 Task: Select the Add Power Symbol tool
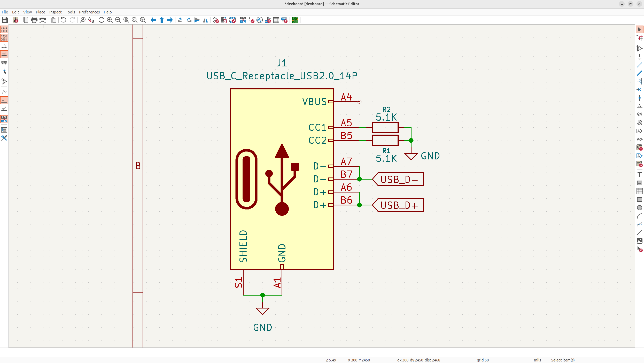coord(639,57)
